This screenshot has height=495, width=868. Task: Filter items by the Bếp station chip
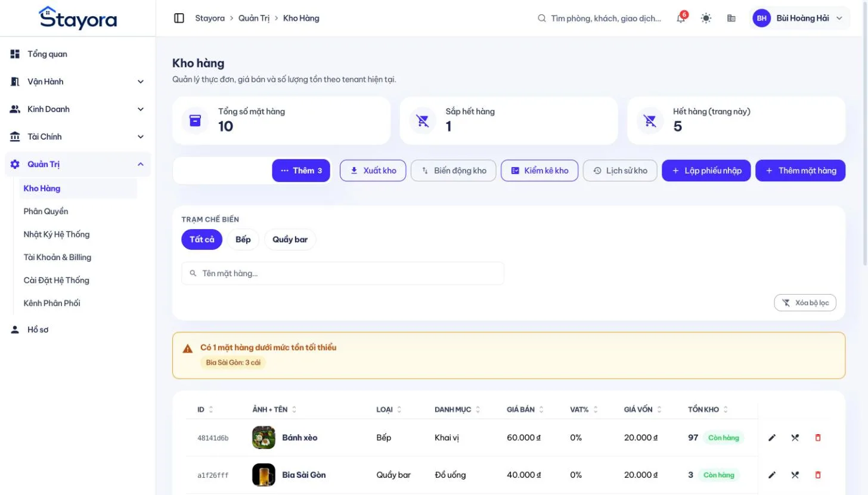pos(243,239)
